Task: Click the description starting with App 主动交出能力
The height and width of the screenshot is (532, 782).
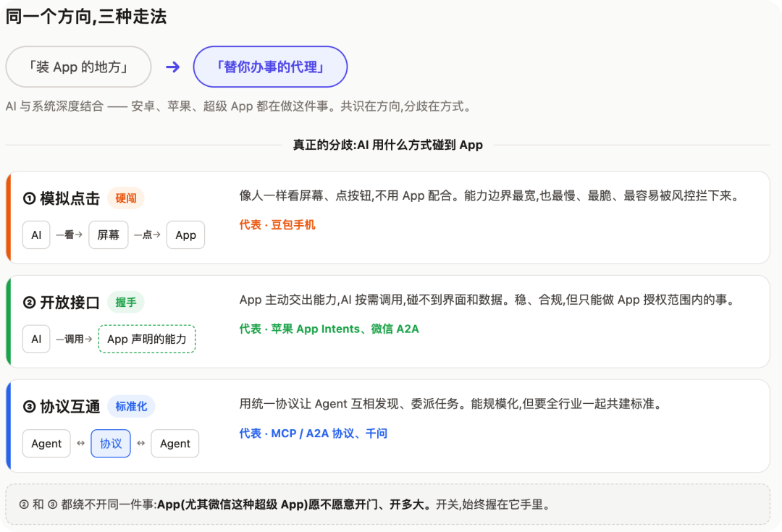Action: 487,300
